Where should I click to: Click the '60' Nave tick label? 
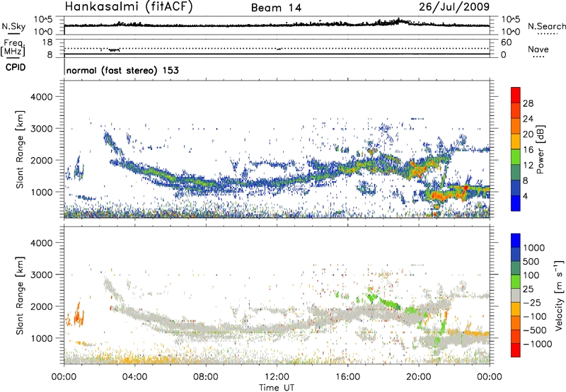click(x=506, y=42)
